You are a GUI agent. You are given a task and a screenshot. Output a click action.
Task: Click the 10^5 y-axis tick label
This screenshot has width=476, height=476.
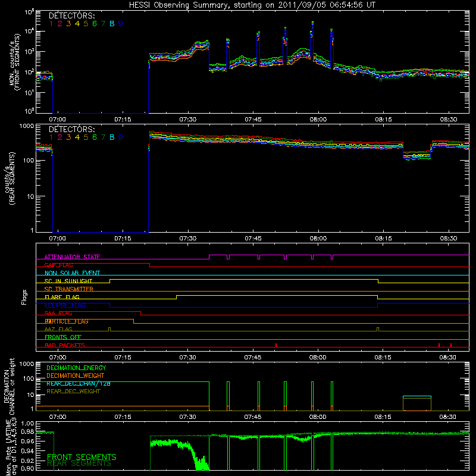[x=29, y=12]
